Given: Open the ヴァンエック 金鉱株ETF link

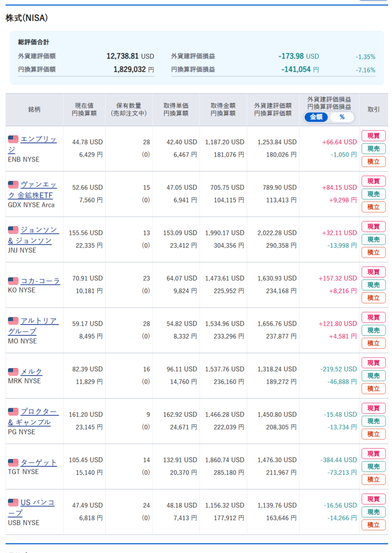Looking at the screenshot, I should coord(32,190).
